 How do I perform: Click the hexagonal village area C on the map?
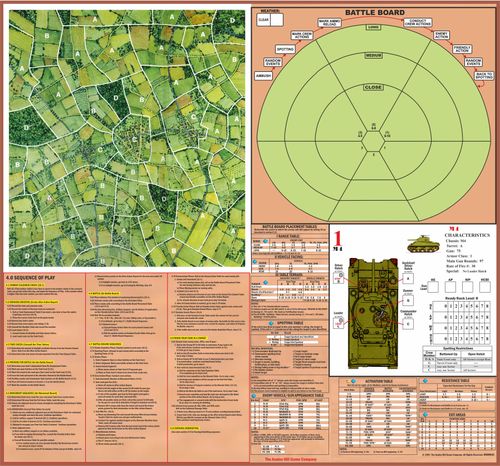[133, 138]
